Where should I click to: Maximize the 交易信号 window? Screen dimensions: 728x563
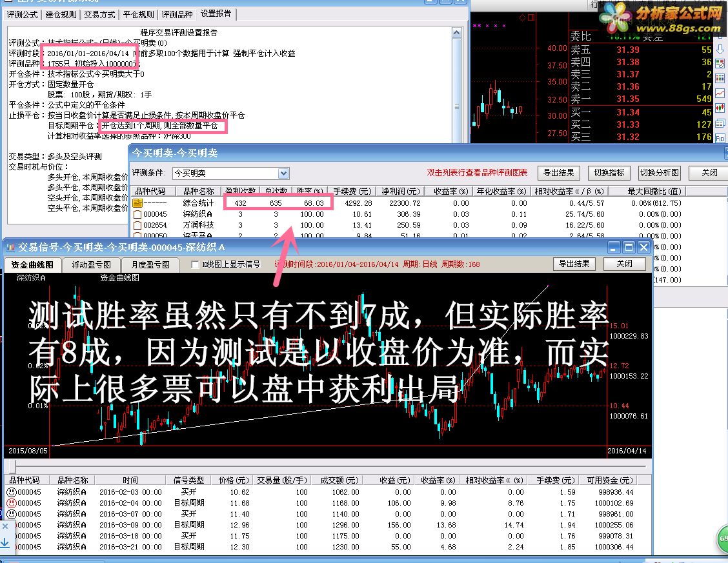pyautogui.click(x=629, y=248)
